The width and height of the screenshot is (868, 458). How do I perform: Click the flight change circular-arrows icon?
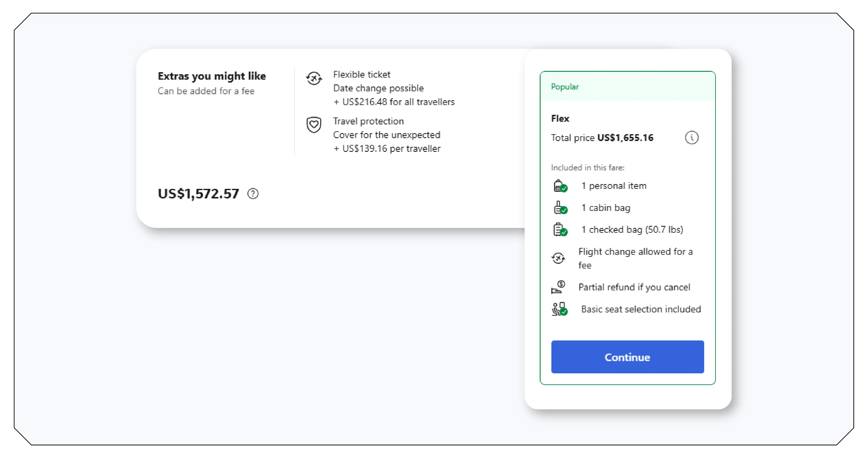click(559, 258)
